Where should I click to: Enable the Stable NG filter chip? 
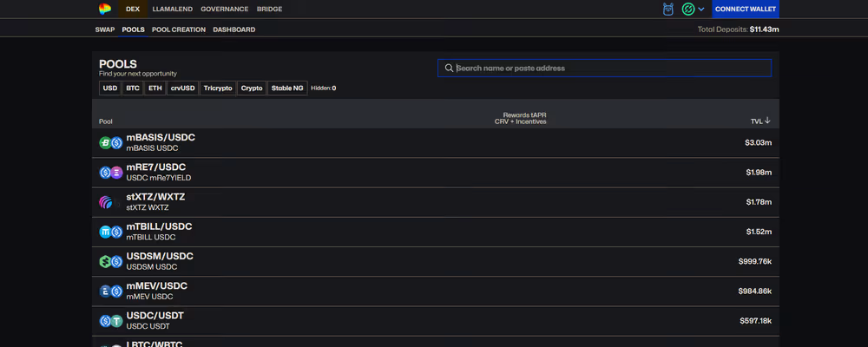click(x=287, y=88)
